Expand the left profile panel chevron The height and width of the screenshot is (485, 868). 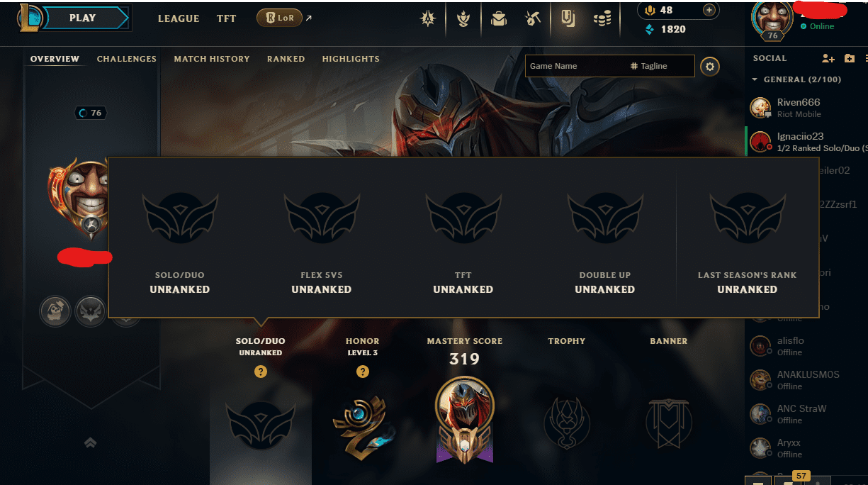pyautogui.click(x=91, y=442)
